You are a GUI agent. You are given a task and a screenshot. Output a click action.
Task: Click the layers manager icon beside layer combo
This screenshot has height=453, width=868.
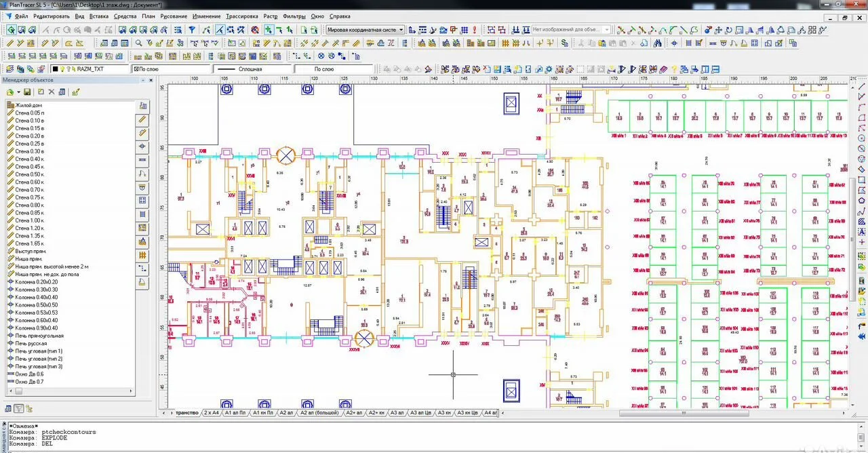coord(9,69)
